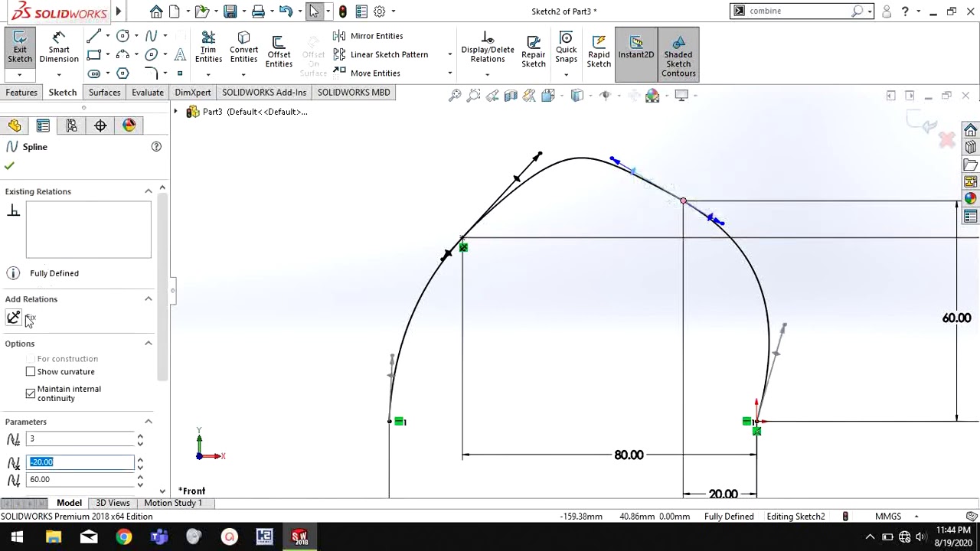
Task: Click Home icon in top toolbar
Action: coord(156,11)
